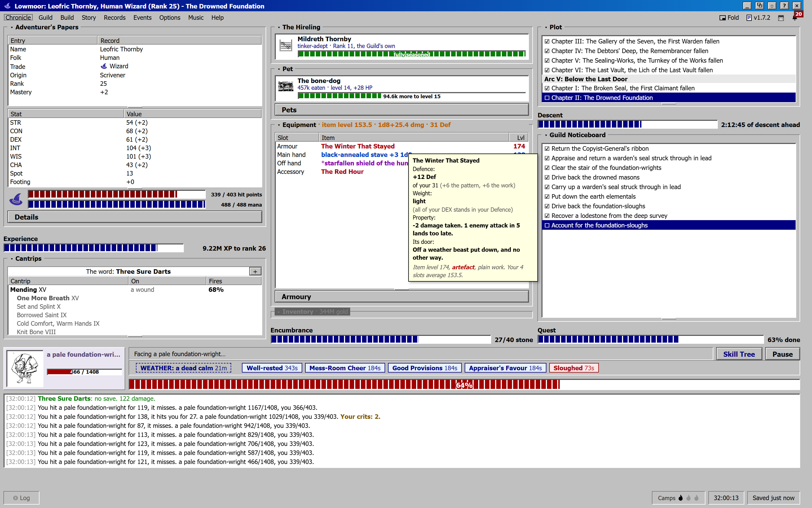Collapse the Guild Noticeboard section
Screen dimensions: 812x508
click(546, 135)
